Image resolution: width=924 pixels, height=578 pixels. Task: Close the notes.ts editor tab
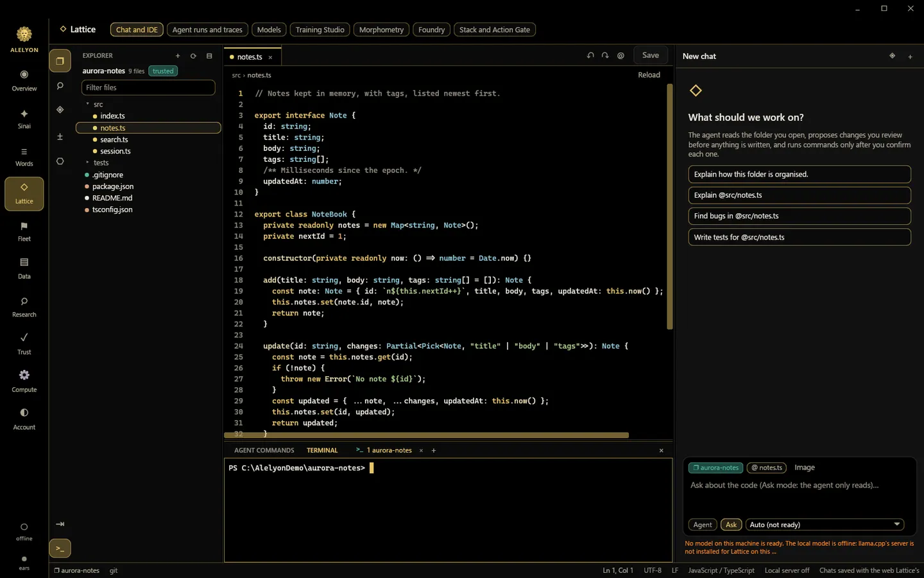point(270,57)
